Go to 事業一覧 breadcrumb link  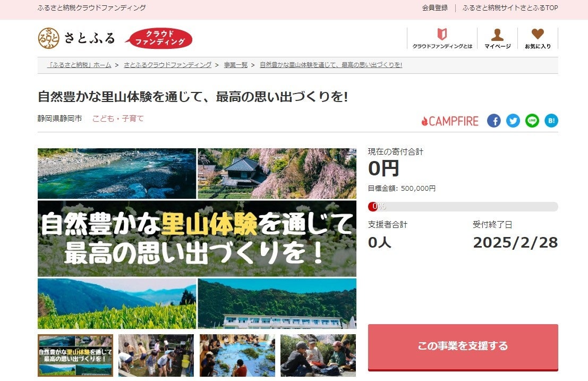click(236, 65)
